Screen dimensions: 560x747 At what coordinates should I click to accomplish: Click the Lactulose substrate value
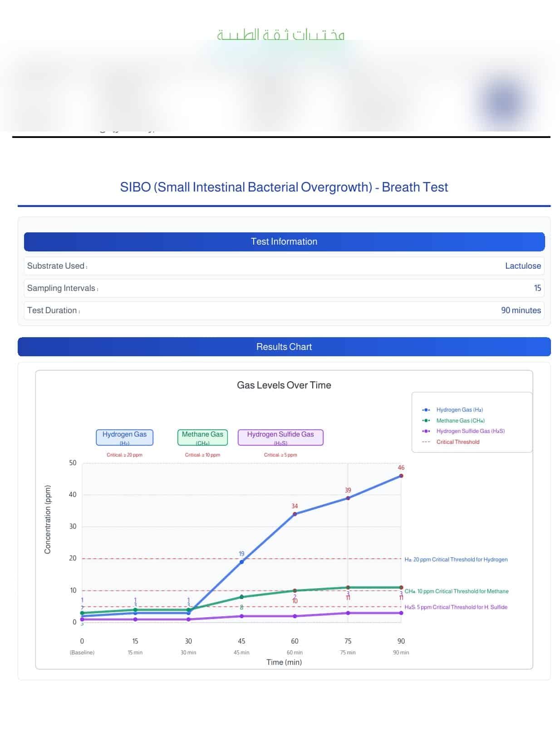pos(523,266)
